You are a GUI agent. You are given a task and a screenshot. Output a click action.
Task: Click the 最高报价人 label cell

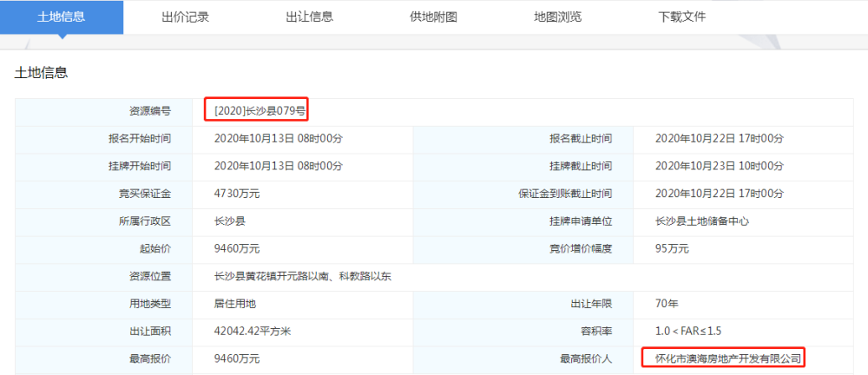pyautogui.click(x=523, y=360)
